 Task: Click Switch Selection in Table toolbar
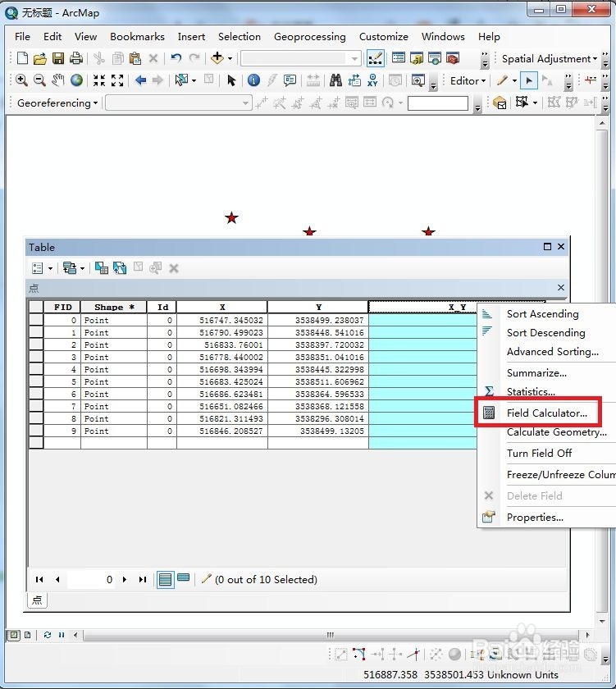(120, 268)
